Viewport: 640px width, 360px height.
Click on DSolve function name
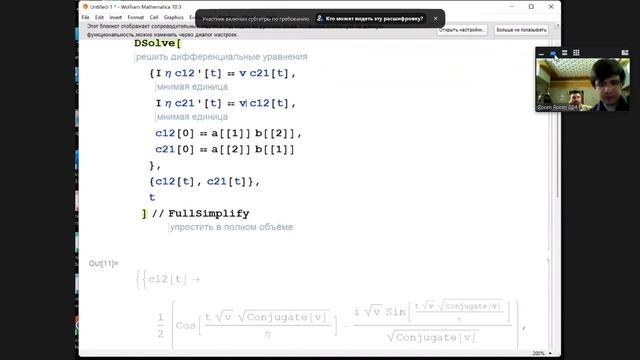pos(155,43)
